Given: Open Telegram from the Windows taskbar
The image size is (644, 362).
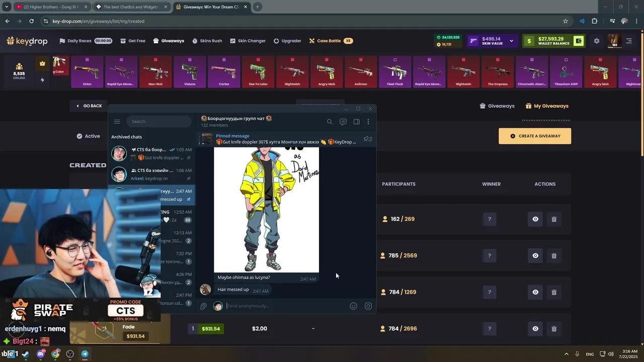Looking at the screenshot, I should coord(85,354).
